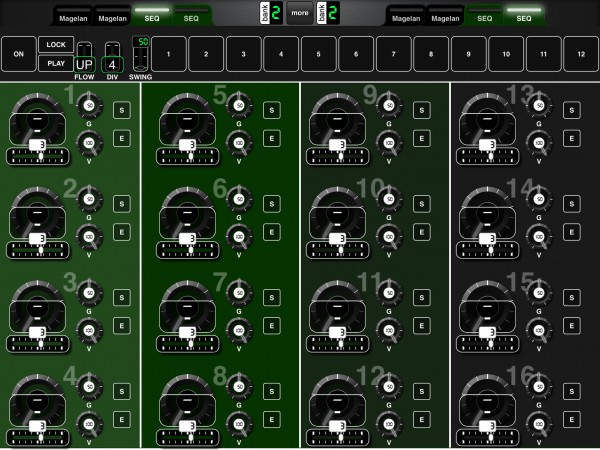Open the FLOW direction selector showing UP
This screenshot has height=450, width=600.
84,65
